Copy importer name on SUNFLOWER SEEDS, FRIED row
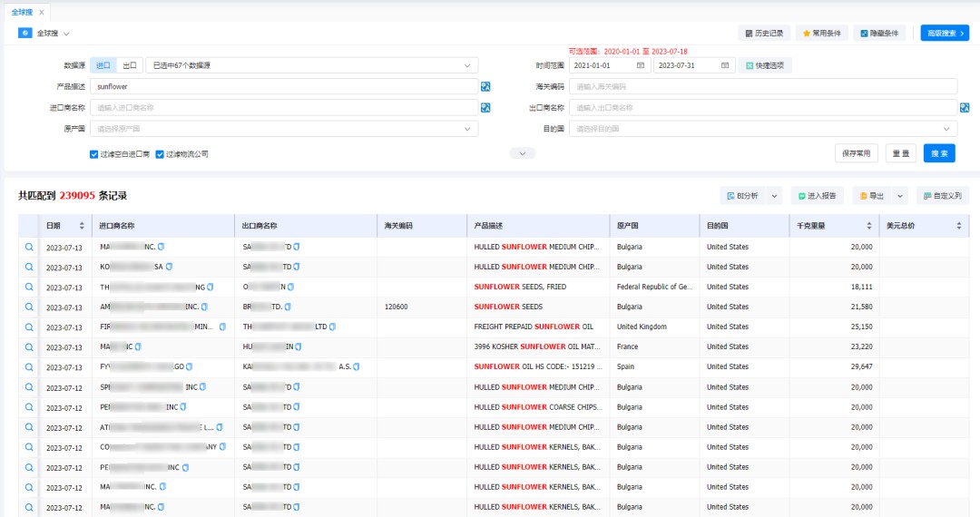Image resolution: width=980 pixels, height=517 pixels. click(x=211, y=287)
